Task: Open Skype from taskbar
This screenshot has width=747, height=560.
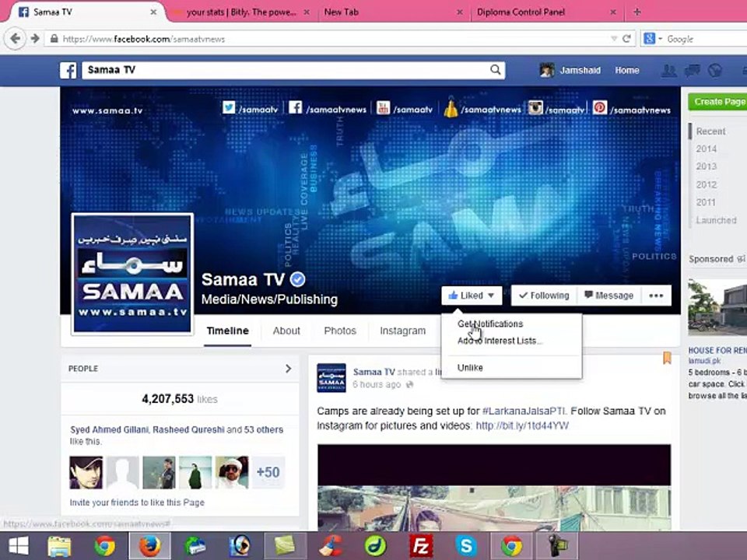Action: tap(466, 546)
